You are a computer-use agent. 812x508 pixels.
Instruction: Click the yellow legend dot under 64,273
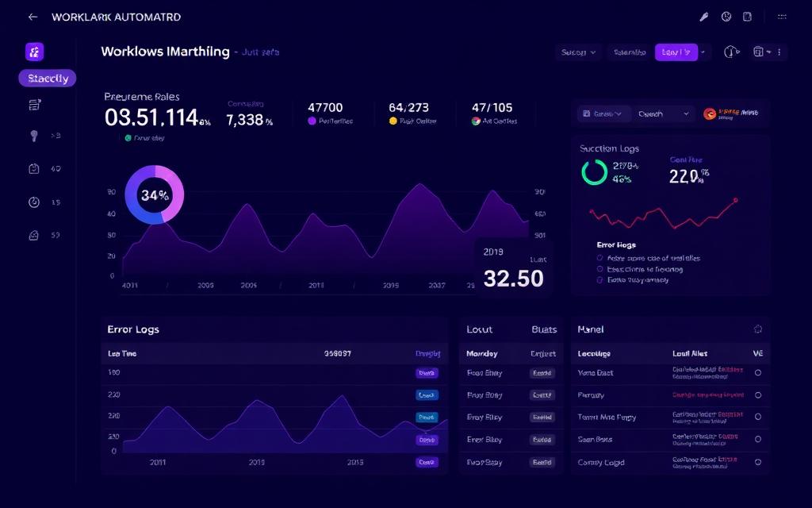point(393,121)
